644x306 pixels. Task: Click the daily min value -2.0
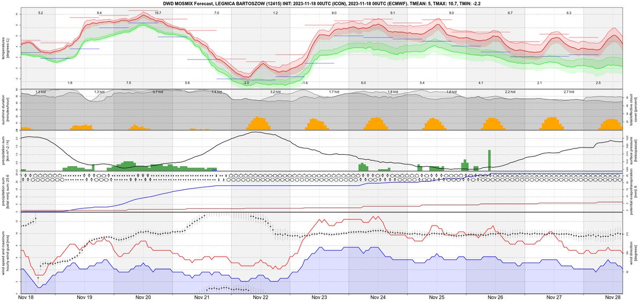[x=246, y=83]
